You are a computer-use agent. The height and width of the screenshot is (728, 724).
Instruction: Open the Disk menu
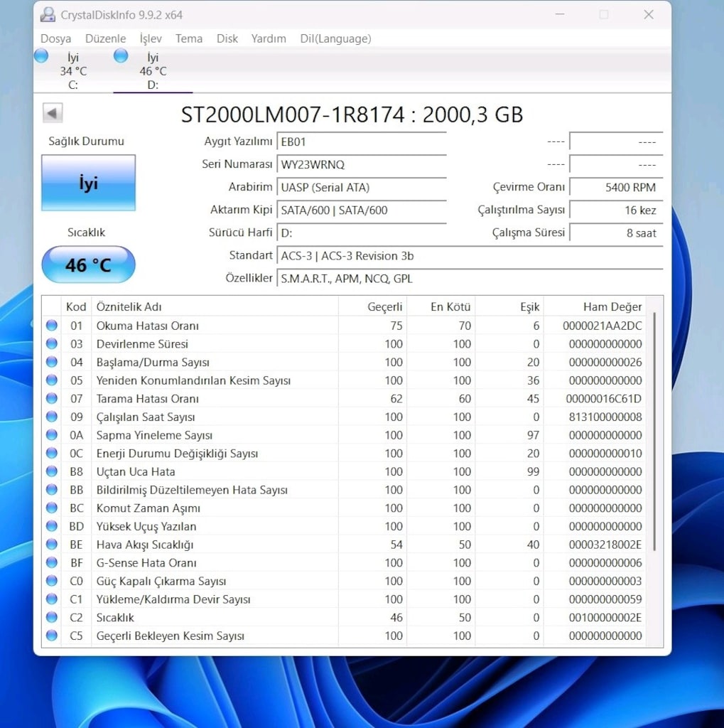(227, 38)
